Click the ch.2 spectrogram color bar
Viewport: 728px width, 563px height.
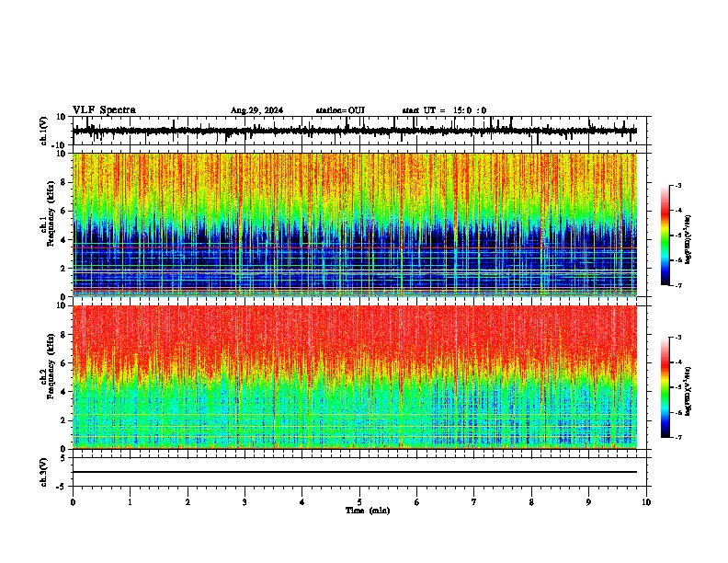tap(665, 387)
